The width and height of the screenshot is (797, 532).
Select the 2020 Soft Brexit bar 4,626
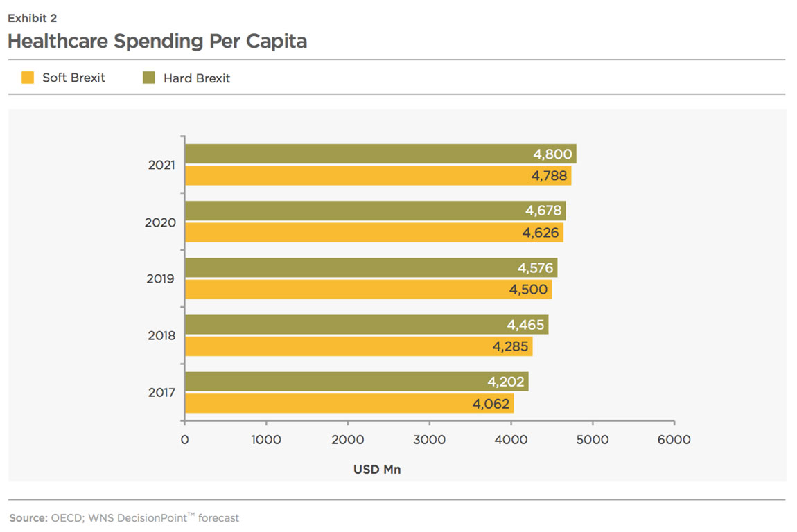(374, 233)
